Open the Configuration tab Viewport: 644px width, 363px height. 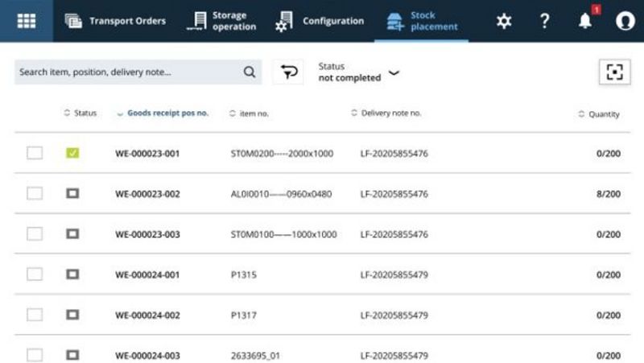(320, 21)
